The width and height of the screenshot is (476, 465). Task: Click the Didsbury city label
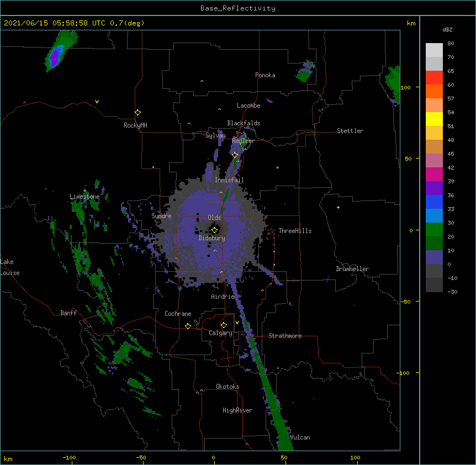click(x=212, y=238)
